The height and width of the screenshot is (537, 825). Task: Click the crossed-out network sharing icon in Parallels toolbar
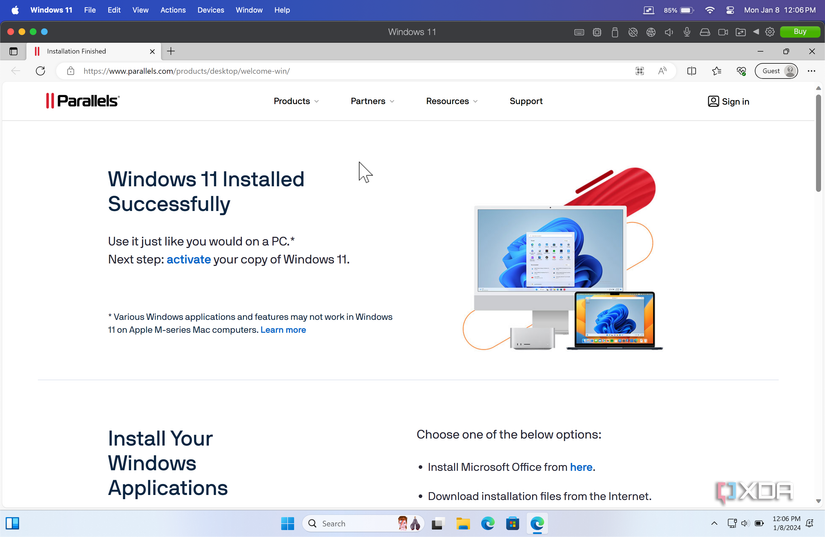(x=633, y=32)
